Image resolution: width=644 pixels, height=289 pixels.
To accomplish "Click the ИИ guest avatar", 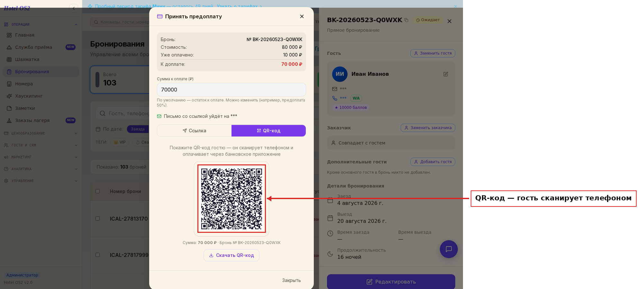I will pyautogui.click(x=340, y=74).
